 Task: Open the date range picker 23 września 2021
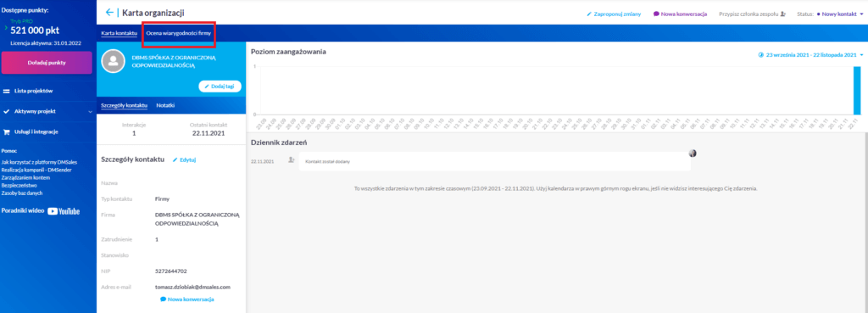coord(810,55)
